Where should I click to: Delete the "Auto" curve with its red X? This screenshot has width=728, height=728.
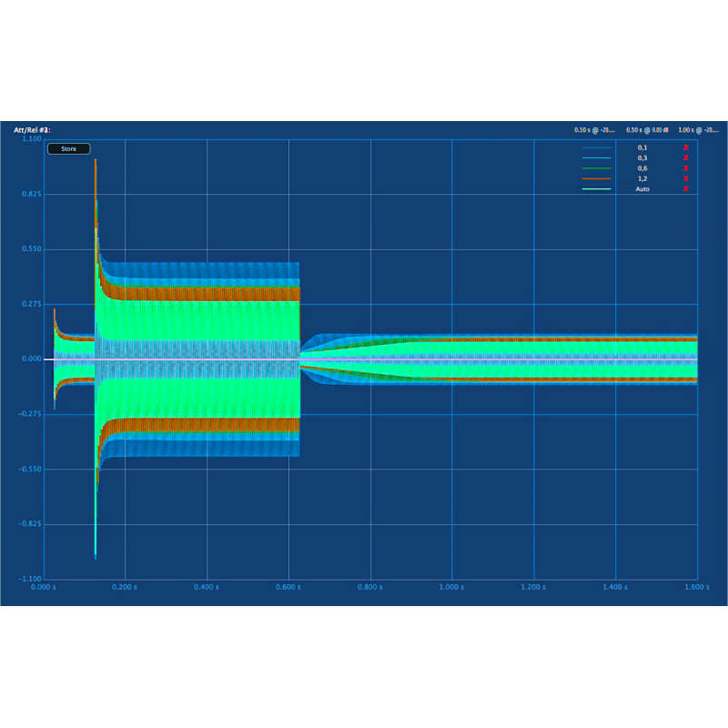(685, 189)
